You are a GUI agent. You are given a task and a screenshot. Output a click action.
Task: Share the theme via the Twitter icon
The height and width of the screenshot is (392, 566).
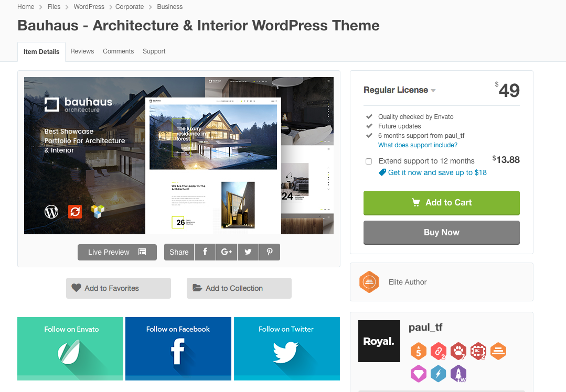tap(248, 252)
